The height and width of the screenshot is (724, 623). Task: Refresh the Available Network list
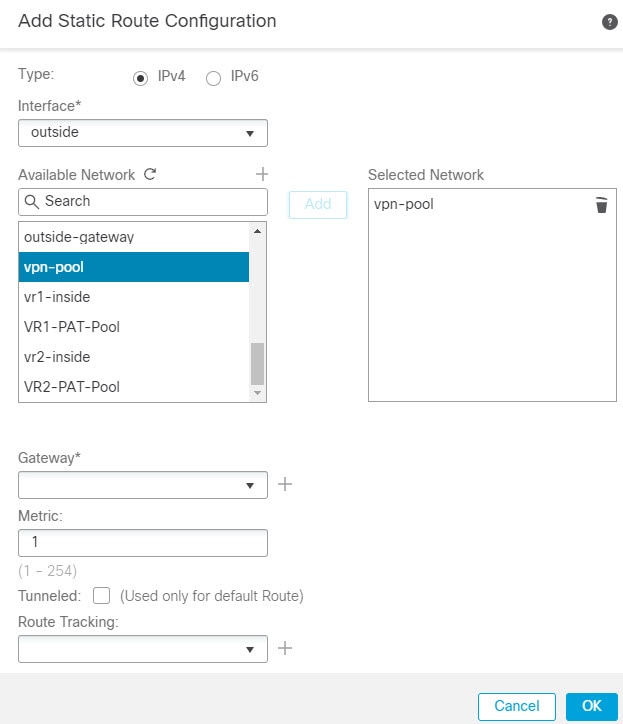click(150, 174)
